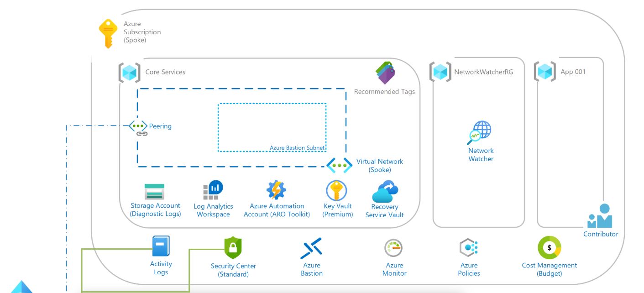644x293 pixels.
Task: Select the 'Activity Logs' text label
Action: coord(161,268)
